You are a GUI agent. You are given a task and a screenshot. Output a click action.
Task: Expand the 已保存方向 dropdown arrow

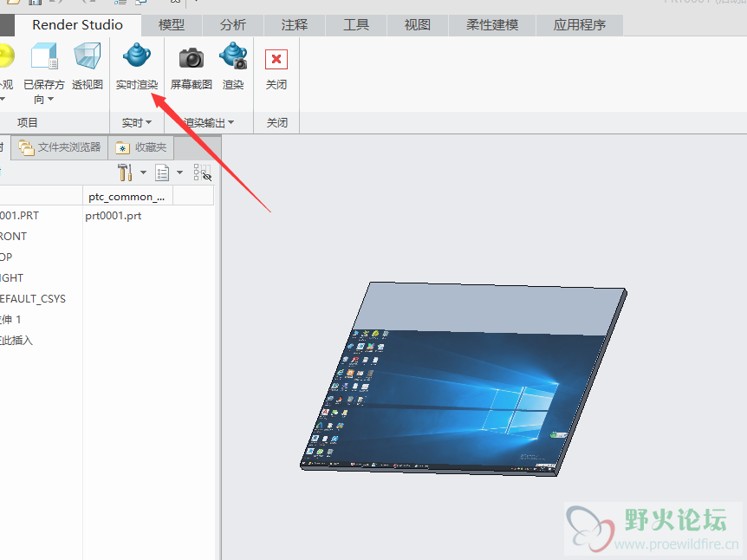(50, 99)
